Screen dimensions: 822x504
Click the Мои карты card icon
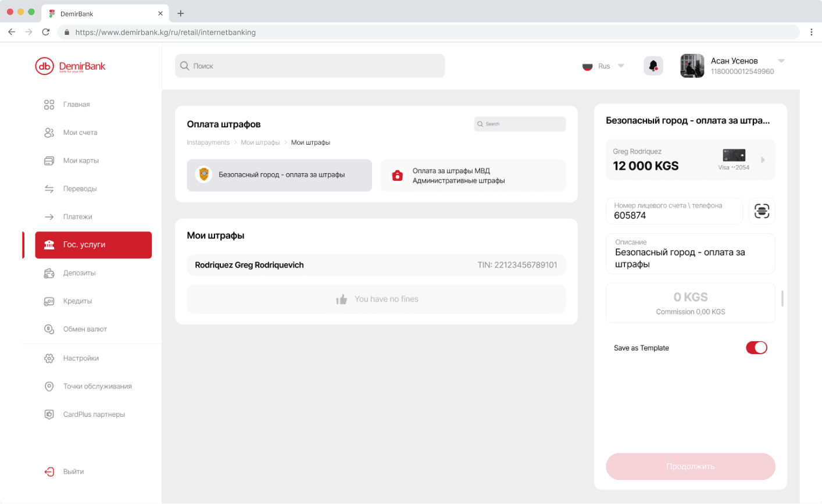(49, 160)
